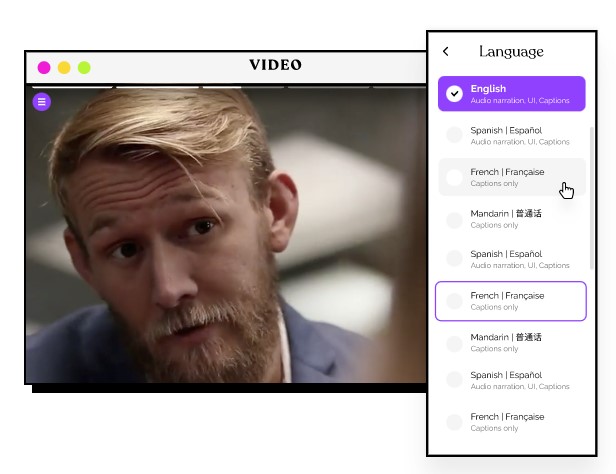Choose the second Mandarin option lower in the list
Image resolution: width=616 pixels, height=474 pixels.
[x=510, y=342]
